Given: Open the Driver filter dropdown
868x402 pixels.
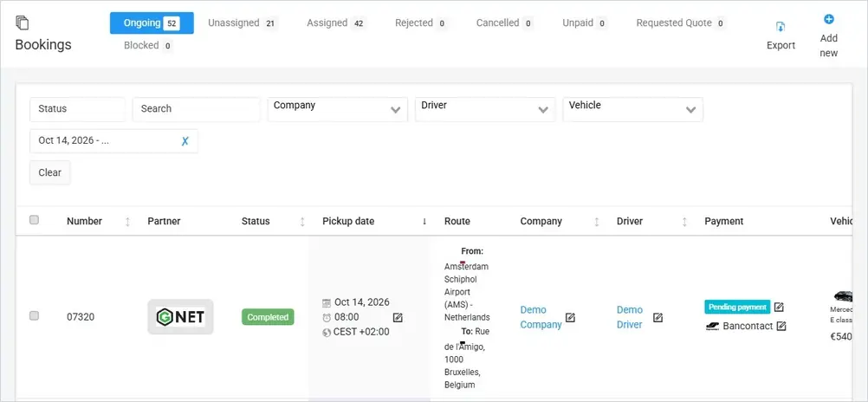Looking at the screenshot, I should 485,110.
